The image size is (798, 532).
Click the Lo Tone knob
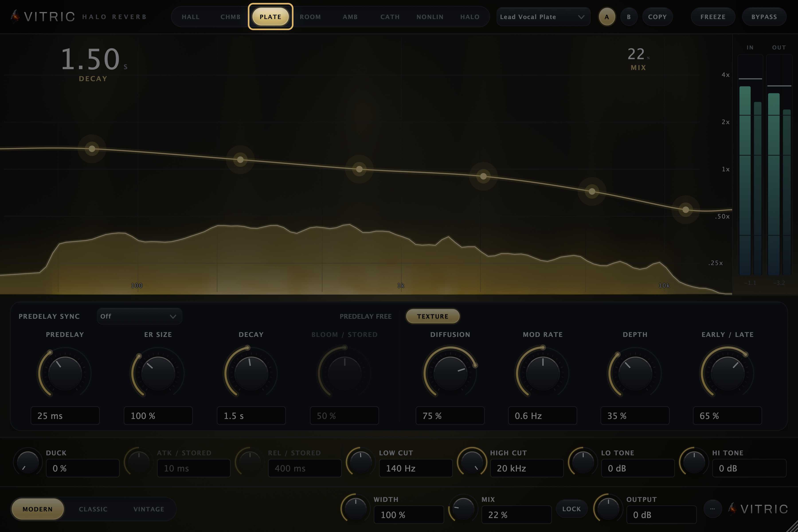pyautogui.click(x=583, y=462)
